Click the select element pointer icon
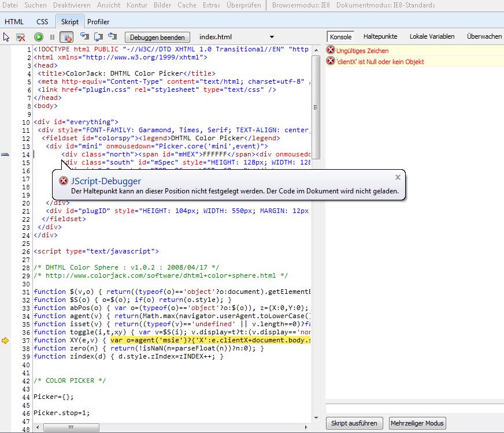Image resolution: width=504 pixels, height=433 pixels. (x=6, y=37)
